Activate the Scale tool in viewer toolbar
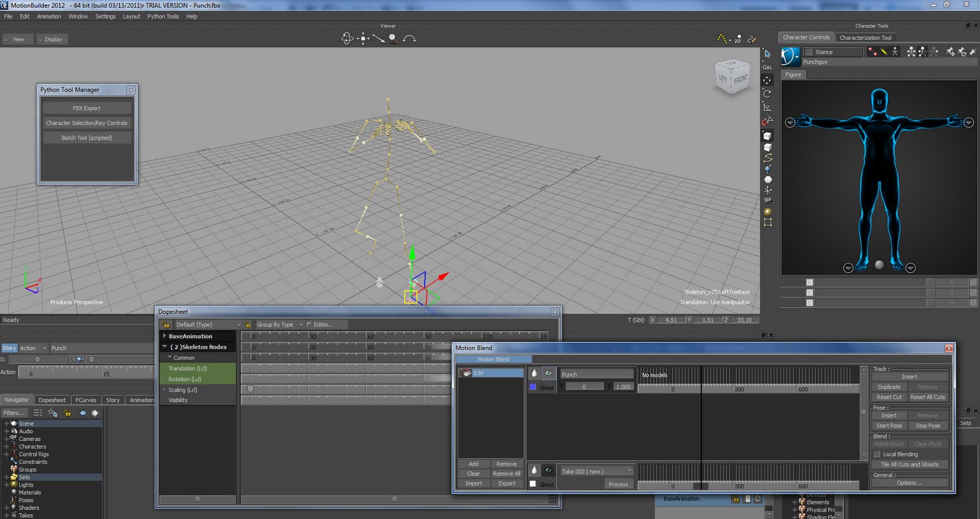The width and height of the screenshot is (980, 519). 767,107
